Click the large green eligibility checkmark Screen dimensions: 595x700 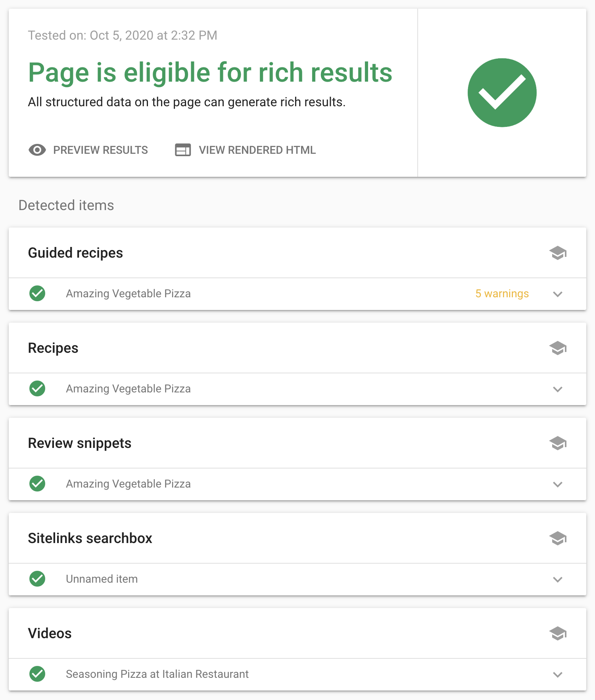pos(502,93)
